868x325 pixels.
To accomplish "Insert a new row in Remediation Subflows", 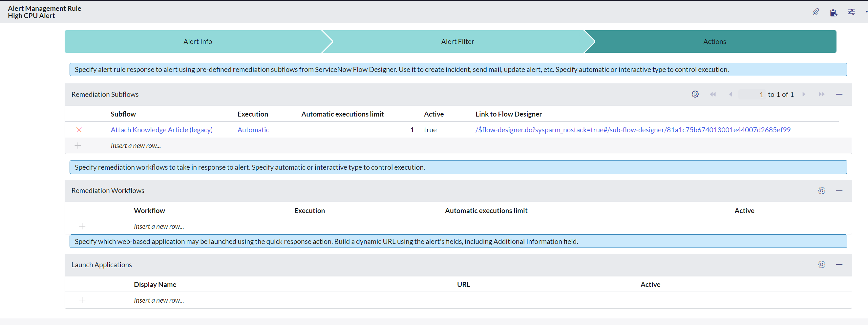I will tap(136, 146).
